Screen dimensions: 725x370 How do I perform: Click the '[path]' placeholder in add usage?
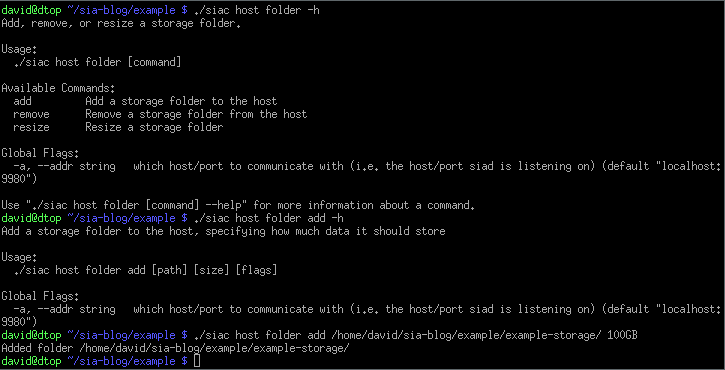click(x=170, y=270)
